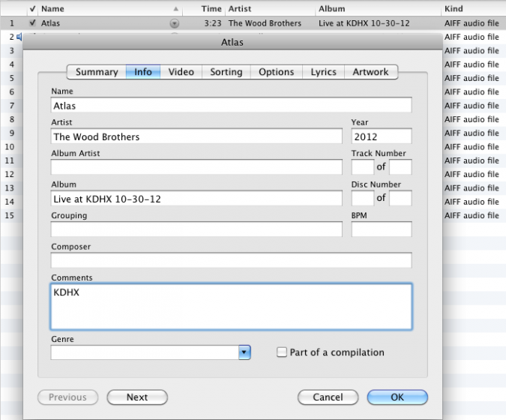This screenshot has width=506, height=420.
Task: Click the sort triangle in the Name column header
Action: point(175,10)
